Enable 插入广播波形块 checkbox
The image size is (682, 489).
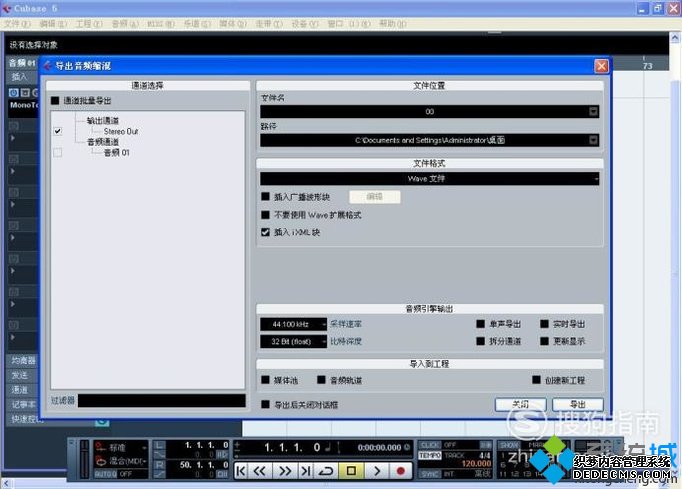(265, 197)
